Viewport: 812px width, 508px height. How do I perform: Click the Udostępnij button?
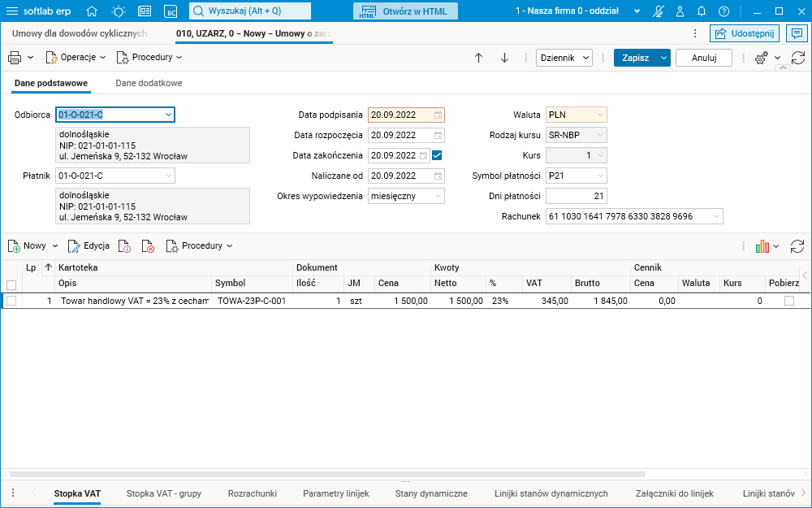[744, 33]
